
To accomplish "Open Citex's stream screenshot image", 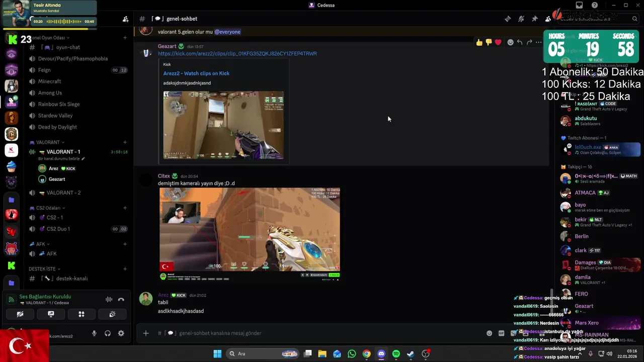I will click(x=250, y=234).
